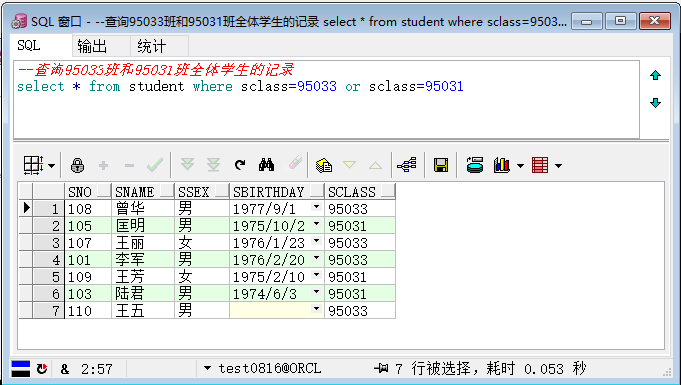Click the status bar execute indicator icon

[20, 369]
